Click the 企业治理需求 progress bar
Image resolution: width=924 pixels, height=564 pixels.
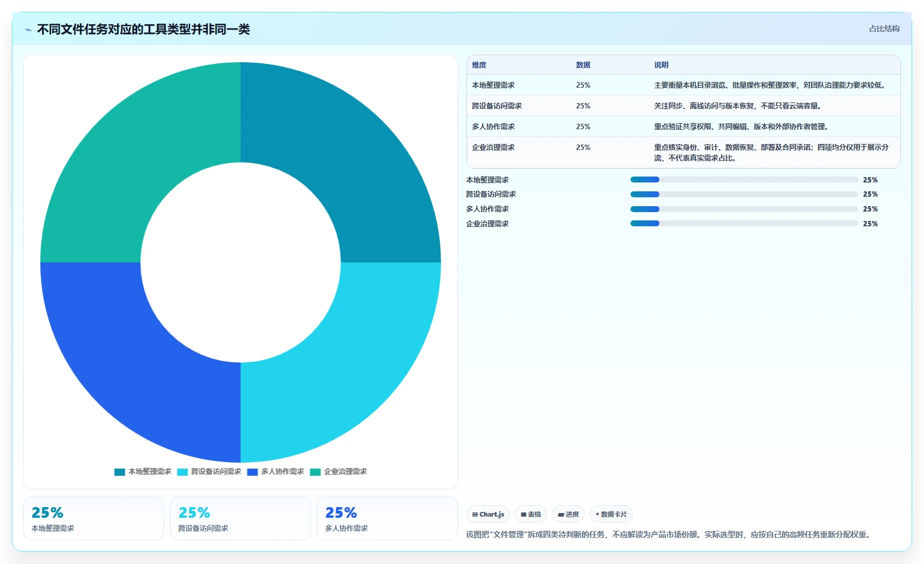click(x=744, y=223)
